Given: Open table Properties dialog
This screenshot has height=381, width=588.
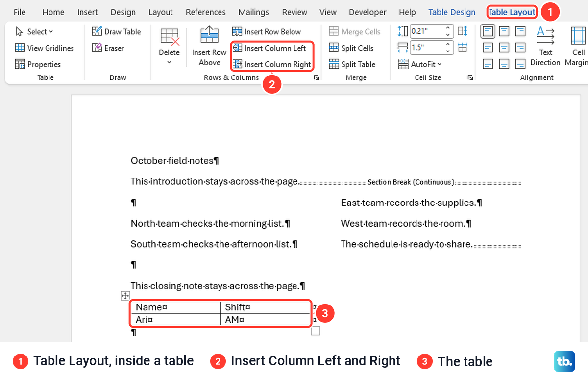Looking at the screenshot, I should tap(38, 64).
